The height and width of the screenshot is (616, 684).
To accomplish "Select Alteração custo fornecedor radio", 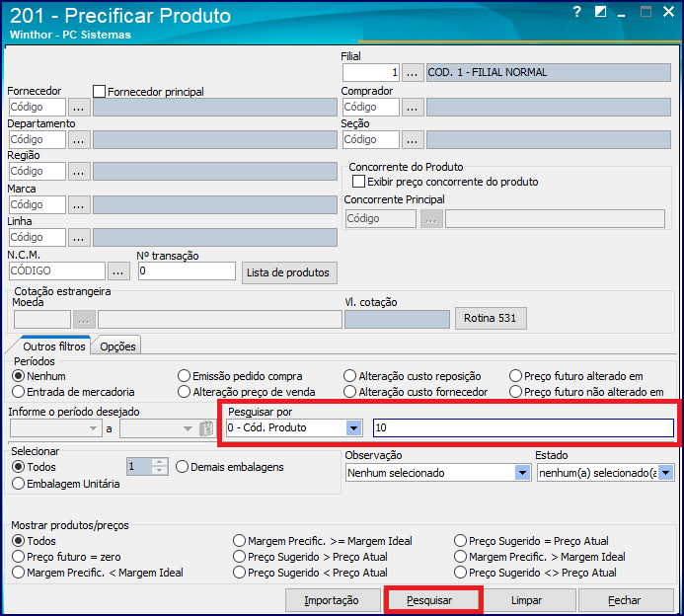I will coord(349,392).
